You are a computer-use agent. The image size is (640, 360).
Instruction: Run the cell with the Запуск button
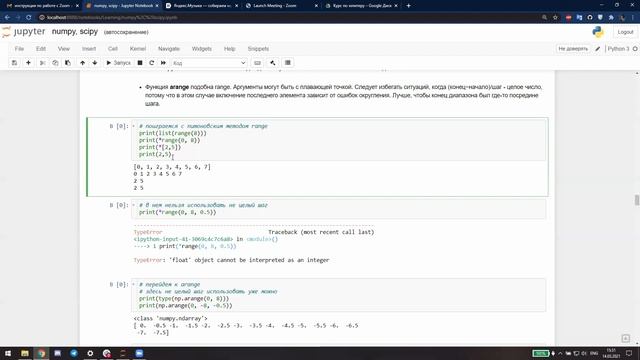pyautogui.click(x=118, y=63)
